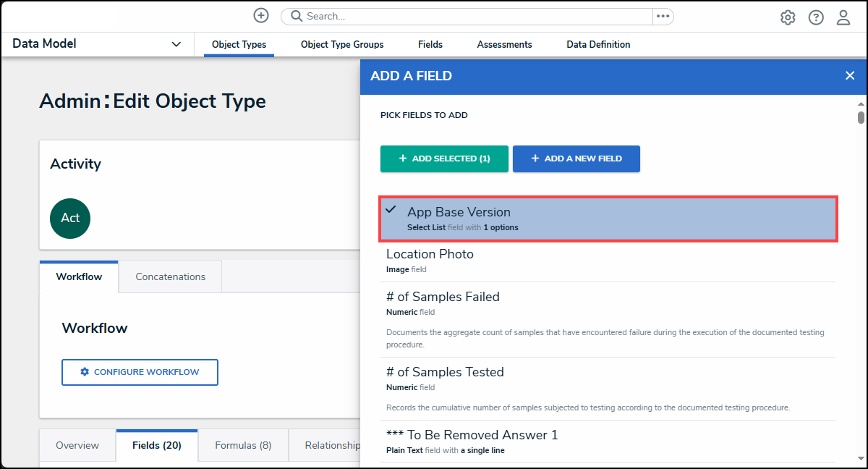Click the plus create icon beside search
Image resolution: width=868 pixels, height=469 pixels.
[x=260, y=16]
